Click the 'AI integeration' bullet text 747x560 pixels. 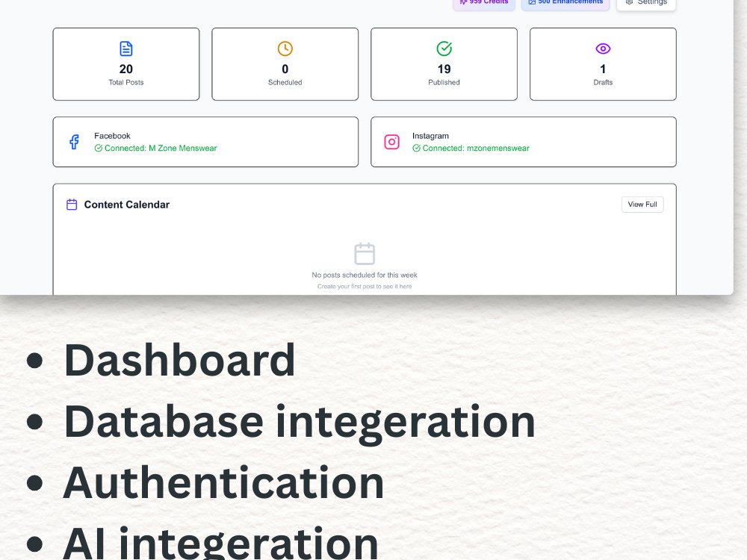pyautogui.click(x=220, y=543)
